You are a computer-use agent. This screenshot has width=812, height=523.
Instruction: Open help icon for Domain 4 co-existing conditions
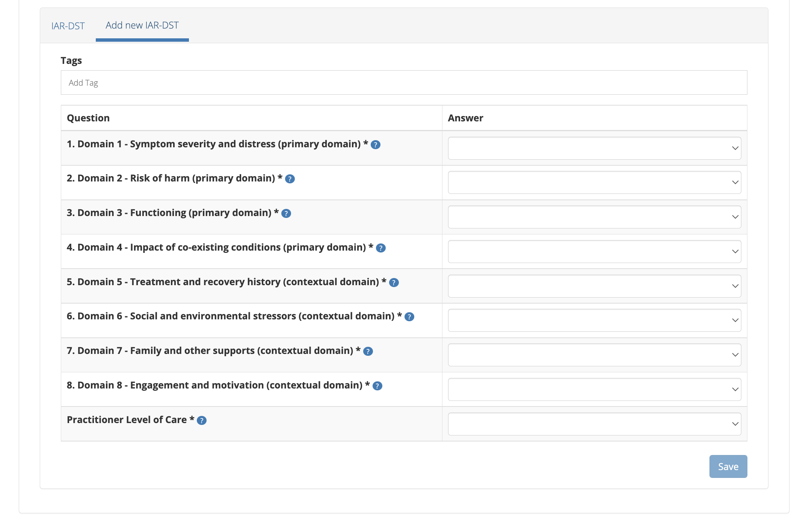click(x=381, y=248)
